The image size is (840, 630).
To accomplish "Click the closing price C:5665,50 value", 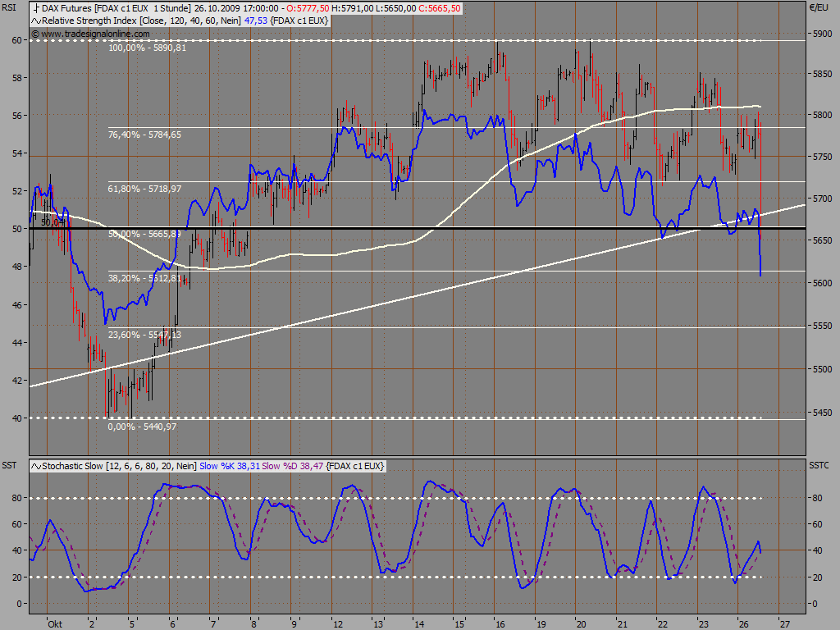I will coord(440,8).
